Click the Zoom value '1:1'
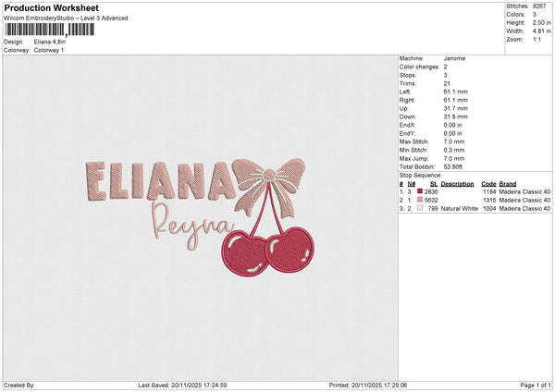This screenshot has width=555, height=392. [536, 39]
